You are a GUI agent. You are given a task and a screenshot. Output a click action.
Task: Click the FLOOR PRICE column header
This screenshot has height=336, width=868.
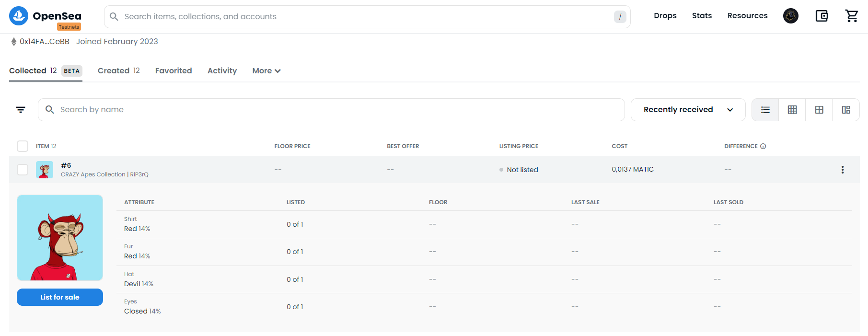coord(292,146)
